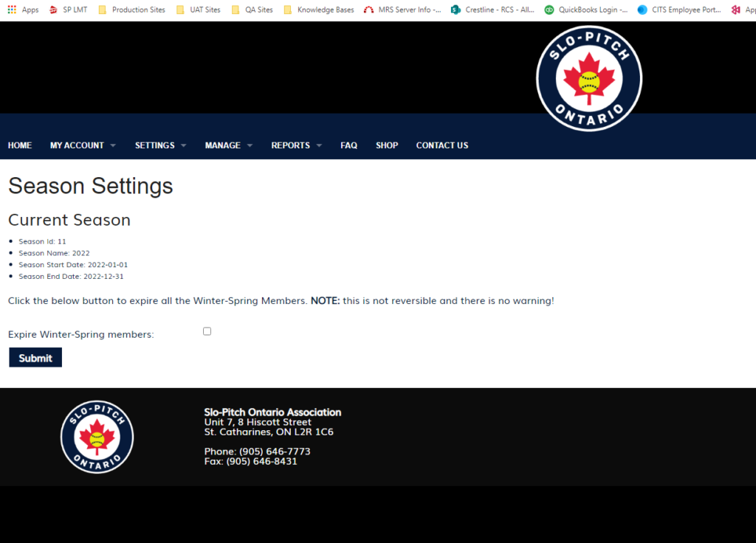Open the MRS Server Info bookmark
The image size is (756, 543).
pos(402,10)
